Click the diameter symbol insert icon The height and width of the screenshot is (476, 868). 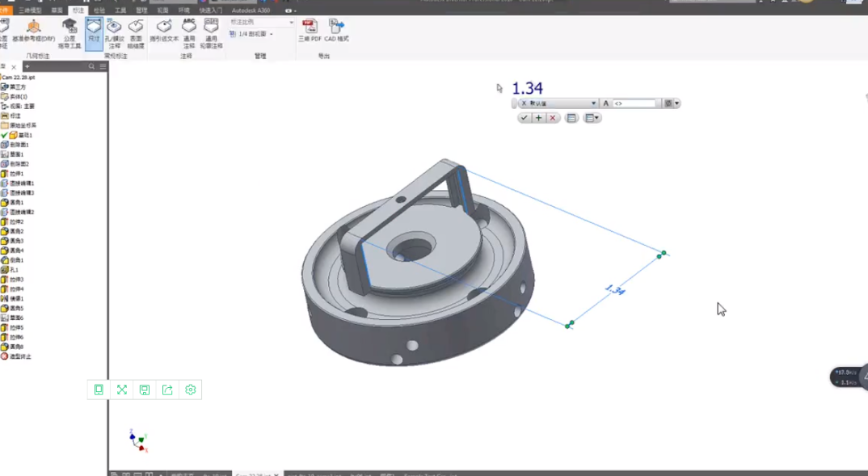coord(668,103)
